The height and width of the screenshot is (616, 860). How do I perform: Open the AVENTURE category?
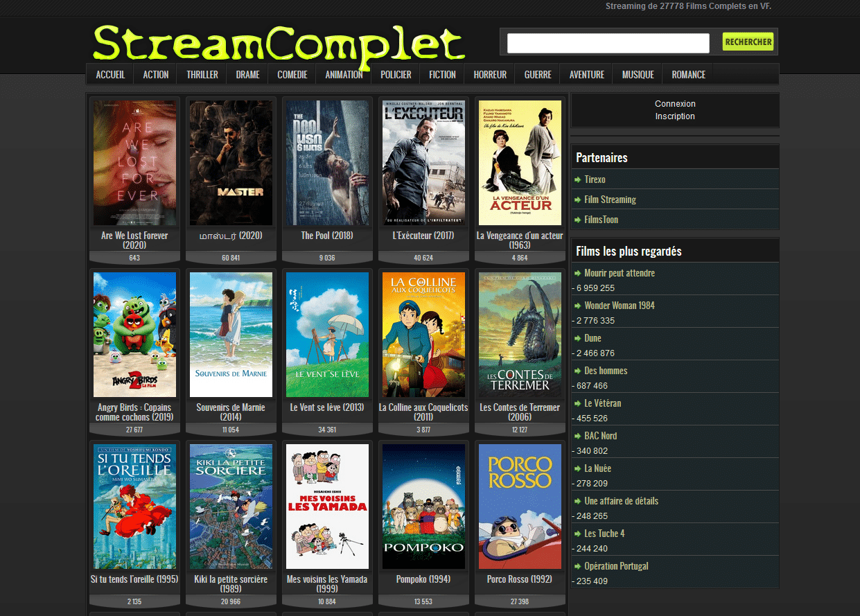click(587, 74)
